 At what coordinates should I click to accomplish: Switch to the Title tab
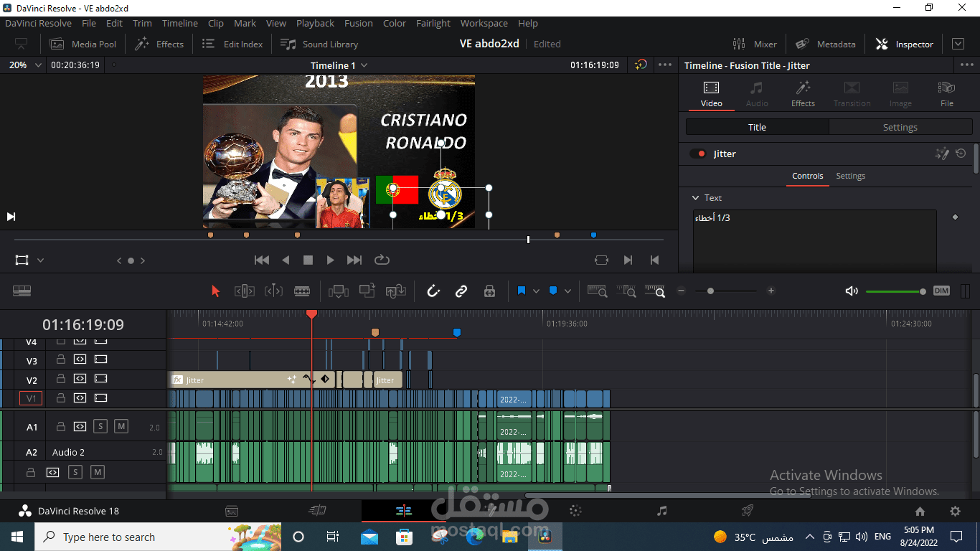(x=757, y=127)
